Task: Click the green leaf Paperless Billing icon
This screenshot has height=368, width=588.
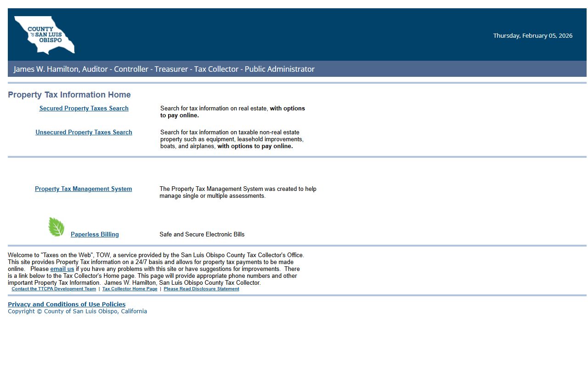Action: [57, 227]
